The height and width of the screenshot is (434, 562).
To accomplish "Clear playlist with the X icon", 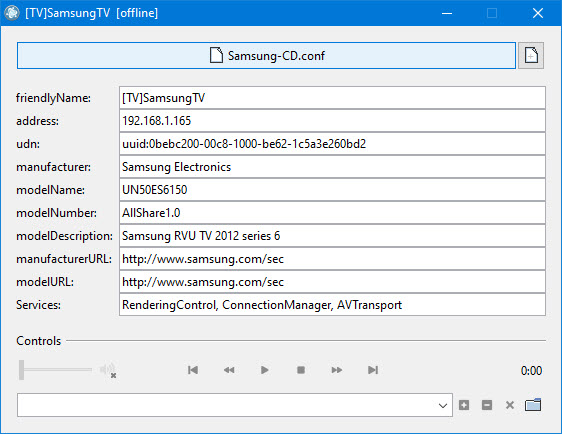I will pos(510,405).
